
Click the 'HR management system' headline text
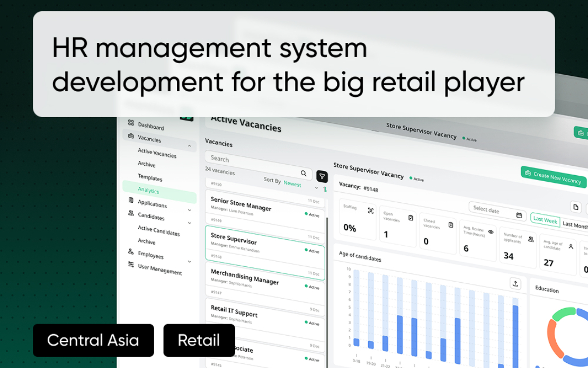(210, 48)
